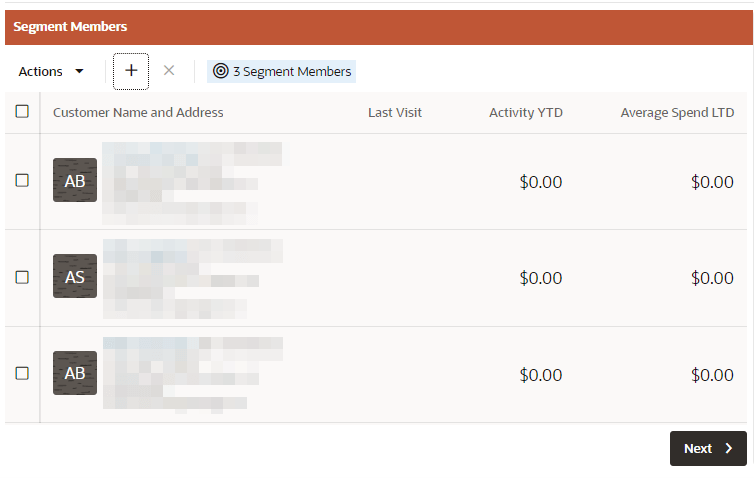Toggle the select-all header checkbox

[x=22, y=112]
